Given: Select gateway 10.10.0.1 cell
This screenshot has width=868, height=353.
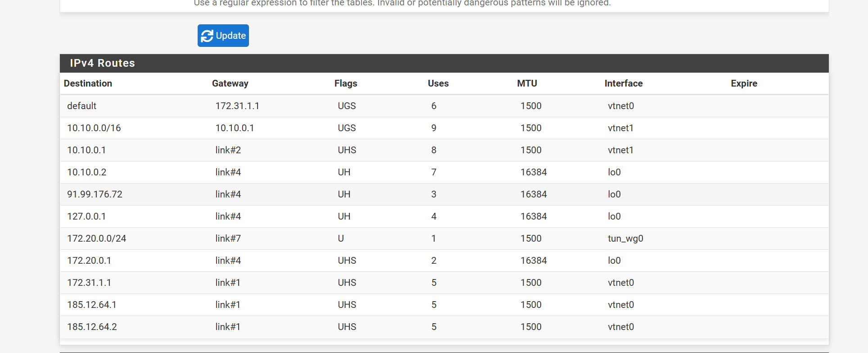Looking at the screenshot, I should click(235, 128).
